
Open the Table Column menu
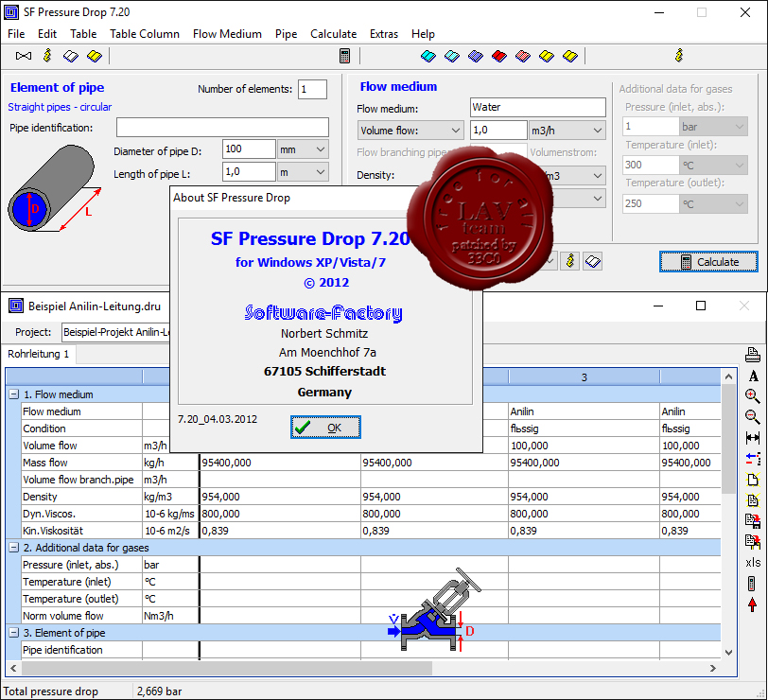pos(145,34)
